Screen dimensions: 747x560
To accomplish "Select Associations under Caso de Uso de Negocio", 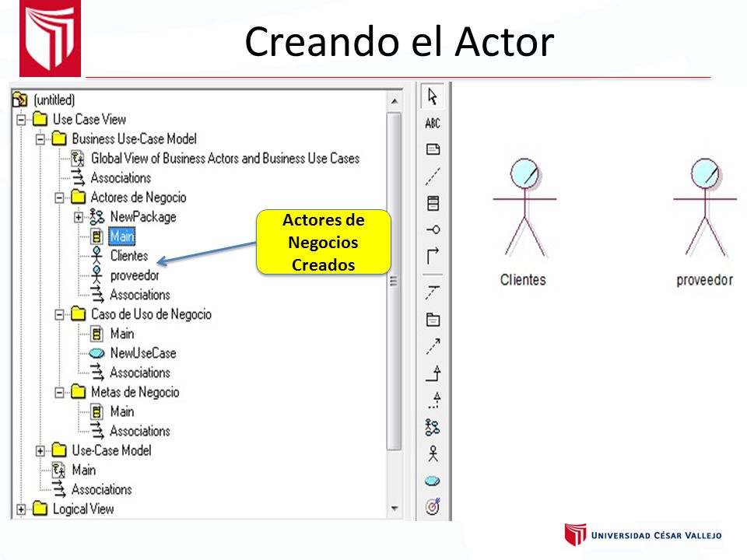I will pyautogui.click(x=140, y=373).
